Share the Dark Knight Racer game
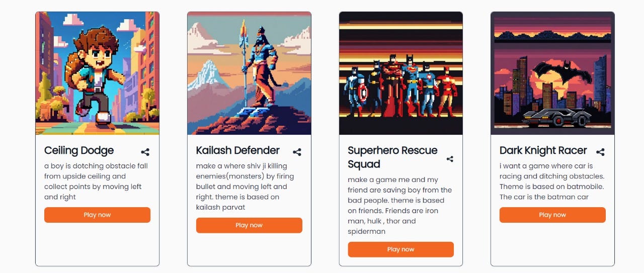The image size is (644, 273). (600, 152)
